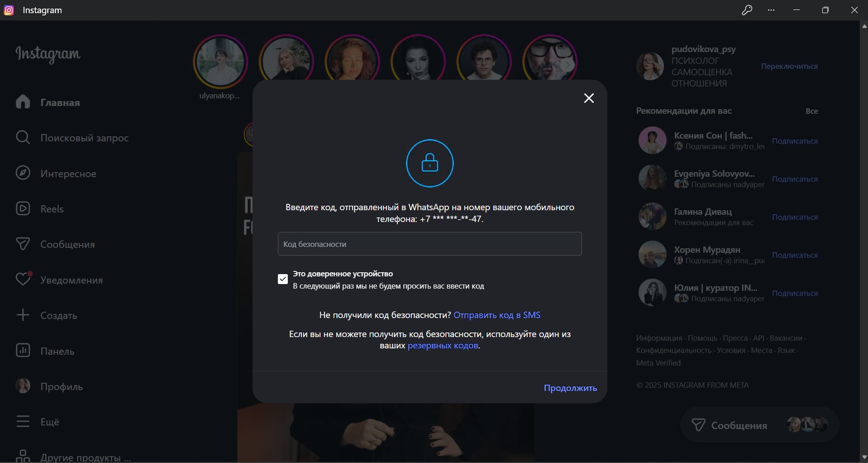The image size is (868, 463).
Task: Open Explore (Интересное) compass icon
Action: click(23, 173)
